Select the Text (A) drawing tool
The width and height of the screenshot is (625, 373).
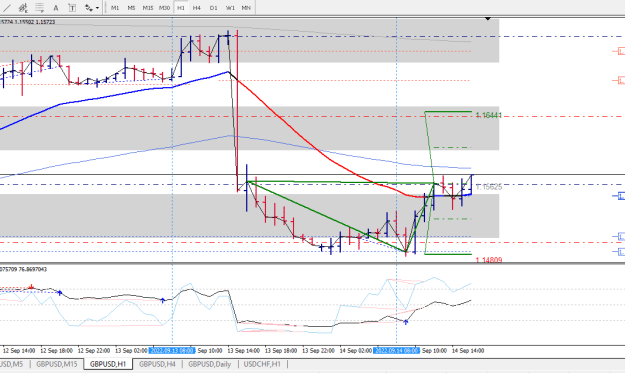pos(56,8)
